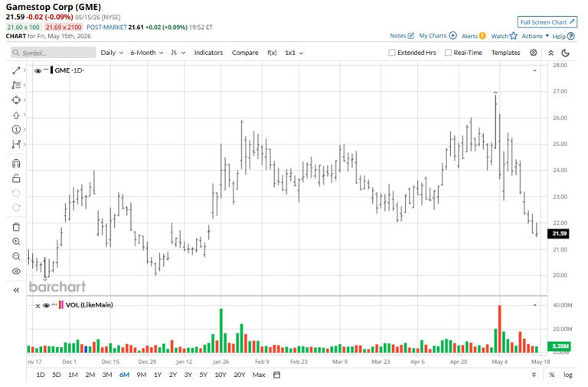Toggle the log scale button
Viewport: 588px width, 387px height.
pyautogui.click(x=568, y=375)
